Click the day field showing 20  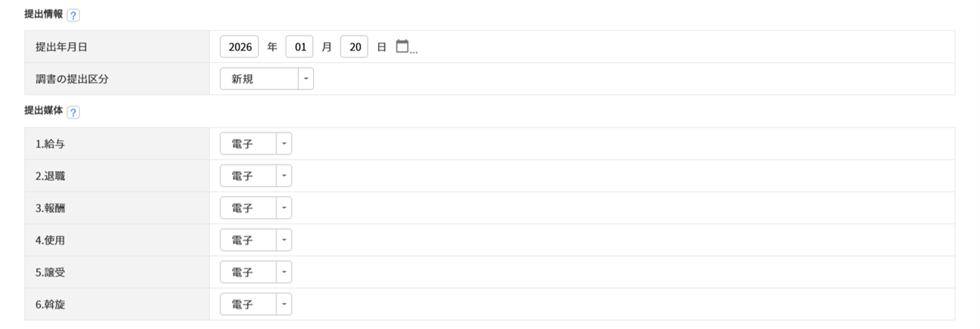354,47
